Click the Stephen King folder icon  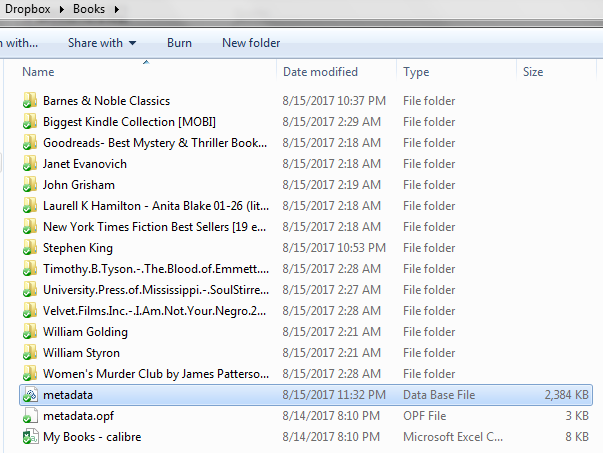click(x=30, y=248)
